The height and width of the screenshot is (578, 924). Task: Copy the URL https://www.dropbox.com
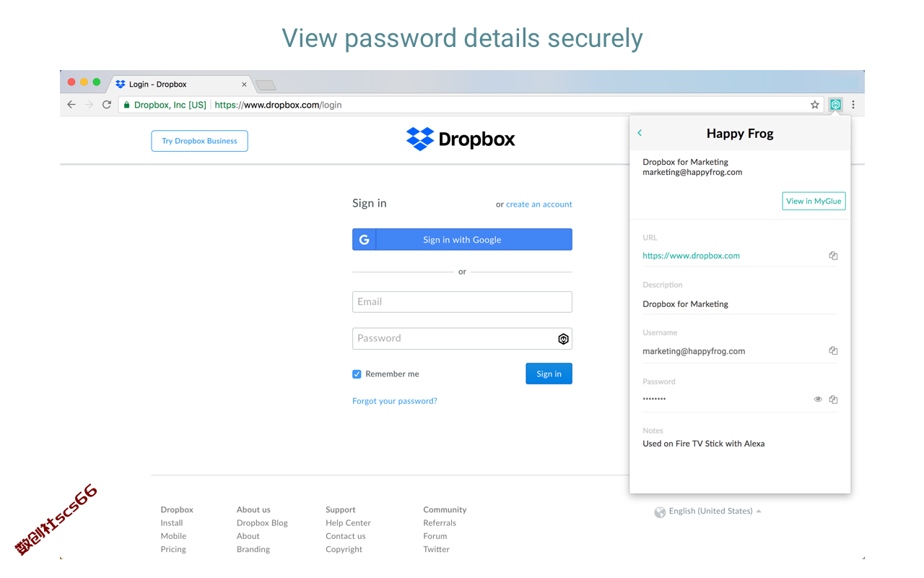833,256
